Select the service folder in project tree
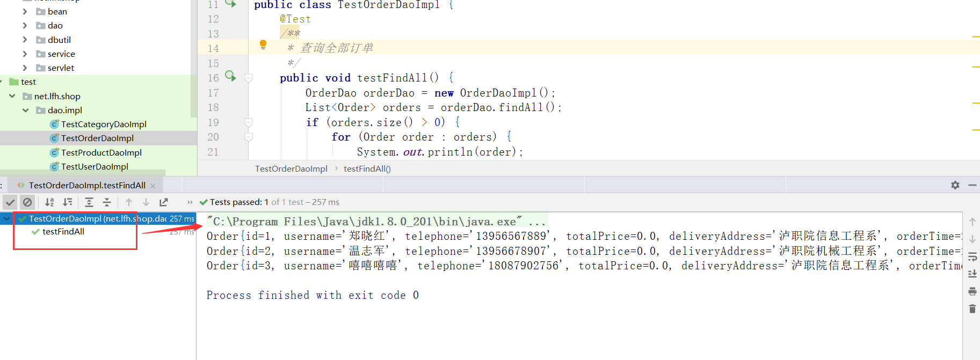 tap(61, 54)
